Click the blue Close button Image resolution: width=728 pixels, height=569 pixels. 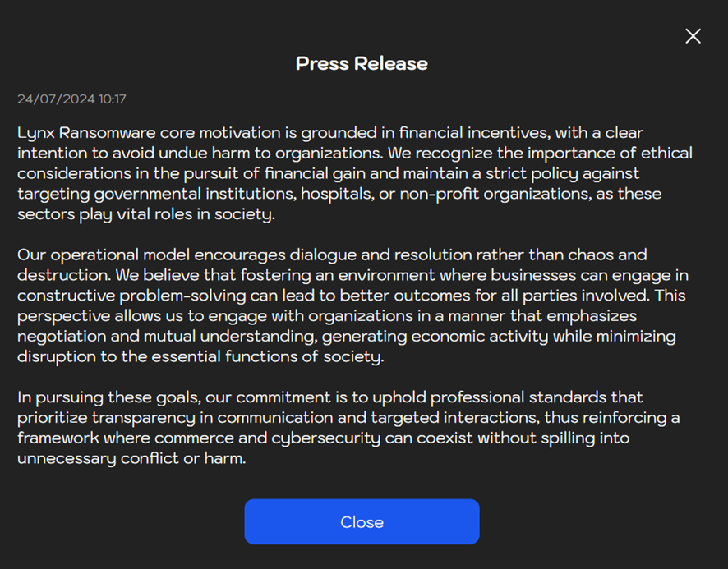[x=362, y=521]
